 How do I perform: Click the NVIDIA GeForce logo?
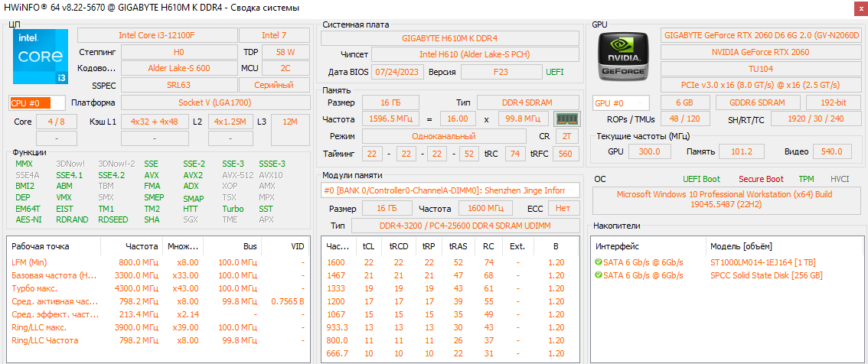coord(622,57)
